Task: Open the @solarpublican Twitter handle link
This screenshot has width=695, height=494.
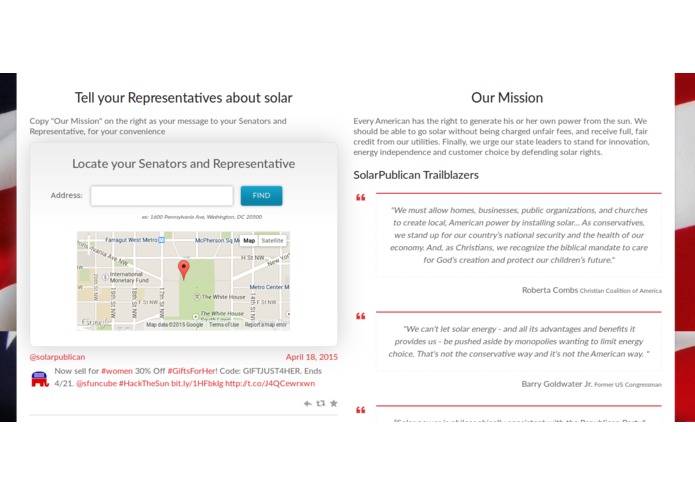Action: click(x=57, y=357)
